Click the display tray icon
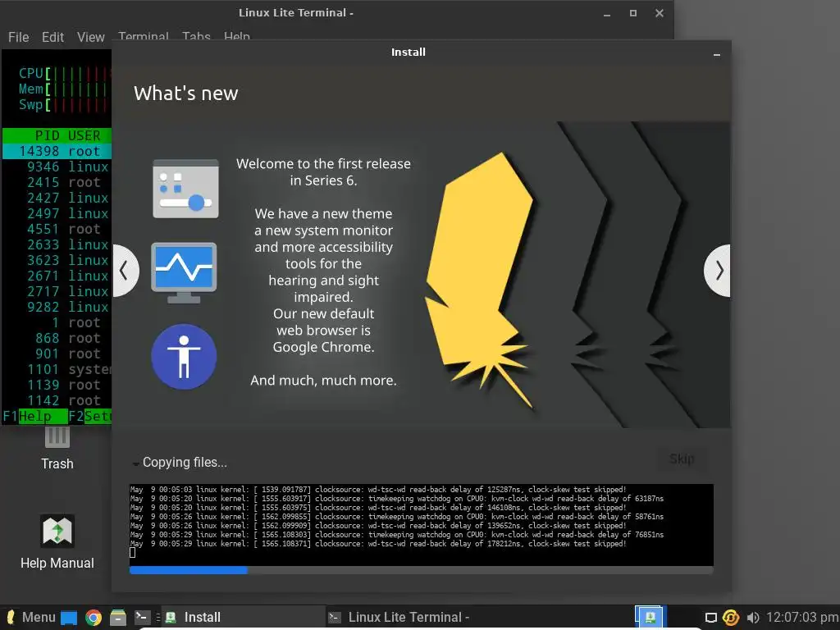 [x=711, y=618]
